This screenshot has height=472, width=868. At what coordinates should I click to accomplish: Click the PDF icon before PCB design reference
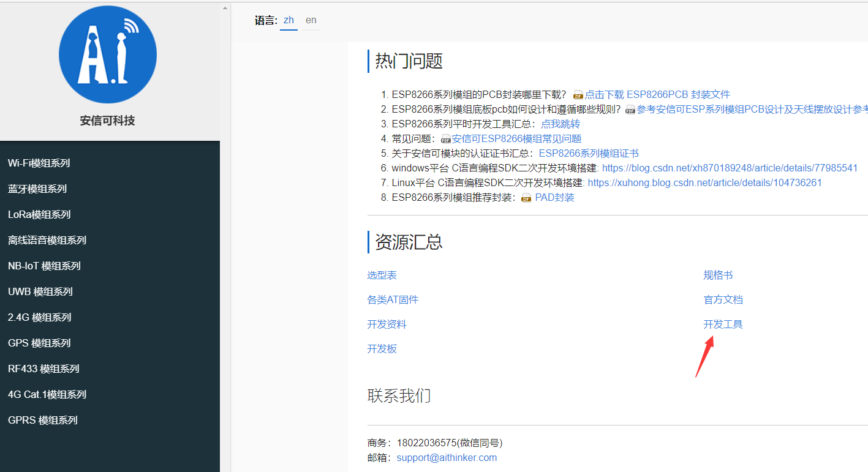(x=630, y=110)
